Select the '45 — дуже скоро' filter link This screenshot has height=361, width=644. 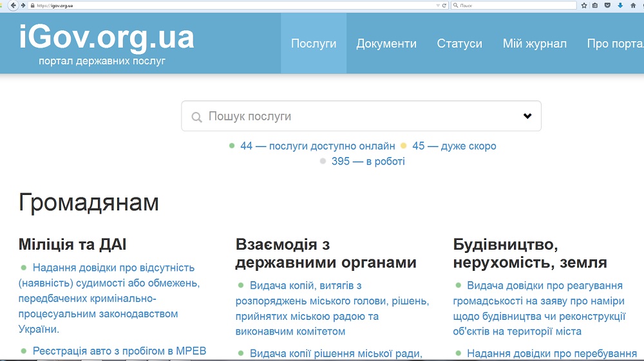click(454, 146)
